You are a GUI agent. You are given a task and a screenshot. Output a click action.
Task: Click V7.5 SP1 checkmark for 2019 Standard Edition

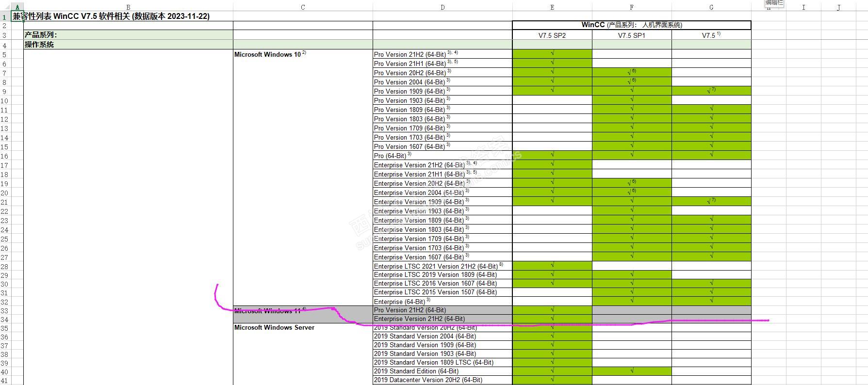[632, 371]
